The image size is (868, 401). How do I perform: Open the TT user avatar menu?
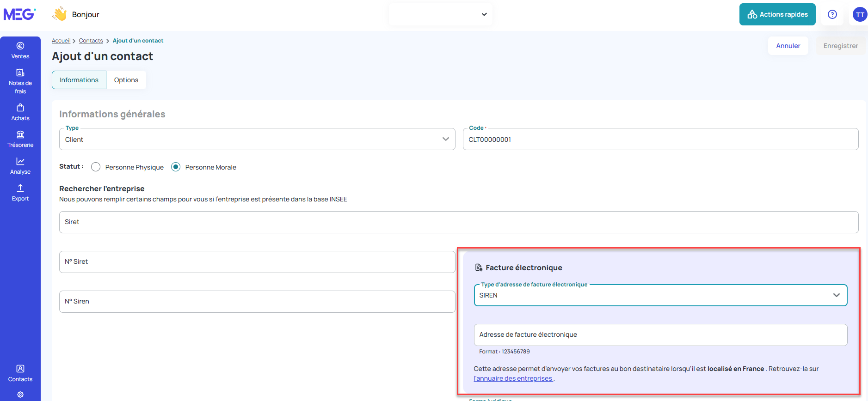click(860, 14)
